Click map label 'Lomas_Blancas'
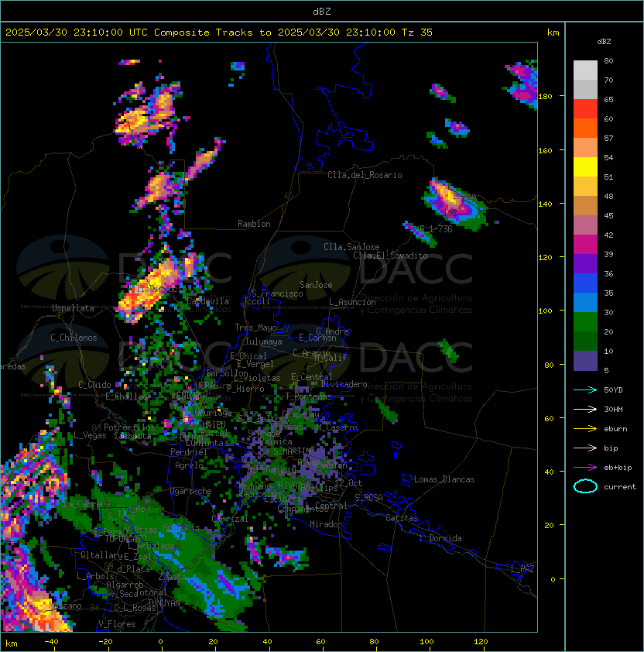The height and width of the screenshot is (652, 644). 444,479
